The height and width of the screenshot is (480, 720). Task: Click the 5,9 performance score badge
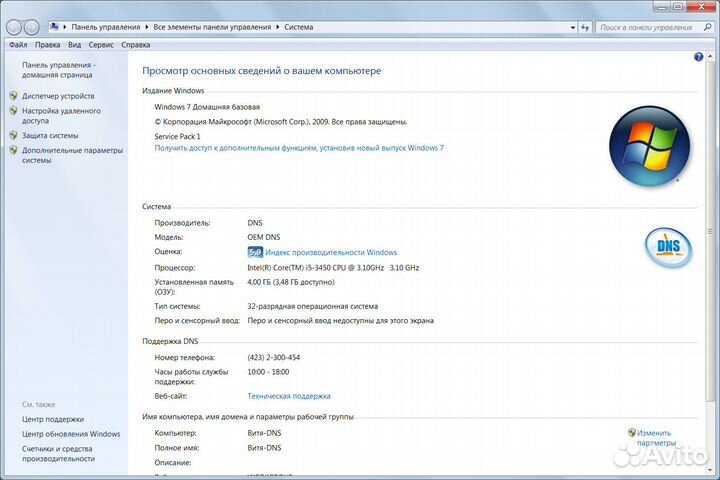pos(255,252)
